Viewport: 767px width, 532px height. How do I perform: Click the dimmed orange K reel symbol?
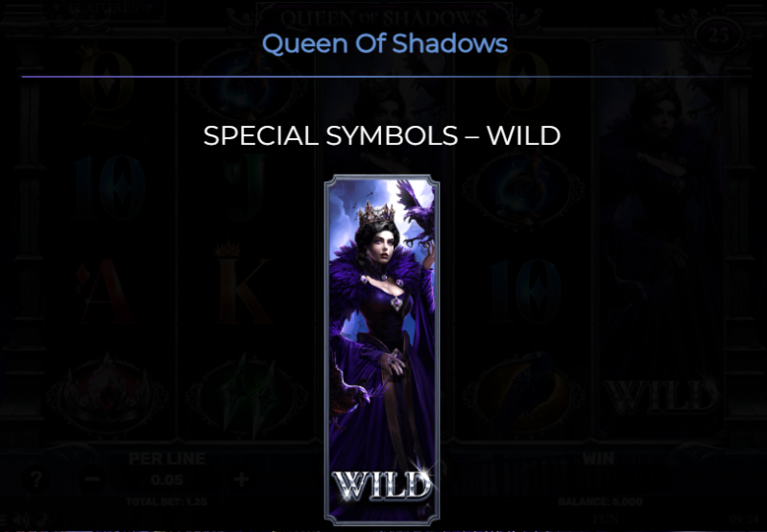click(243, 290)
